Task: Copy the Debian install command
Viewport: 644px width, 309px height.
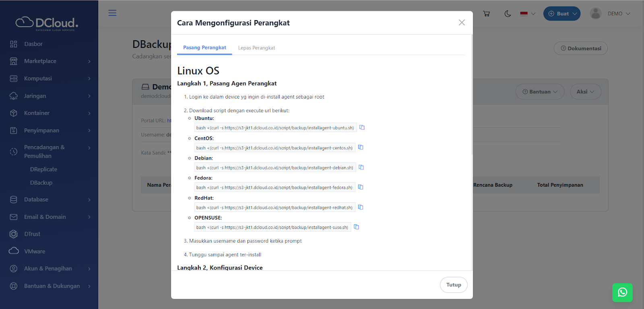Action: [x=361, y=167]
